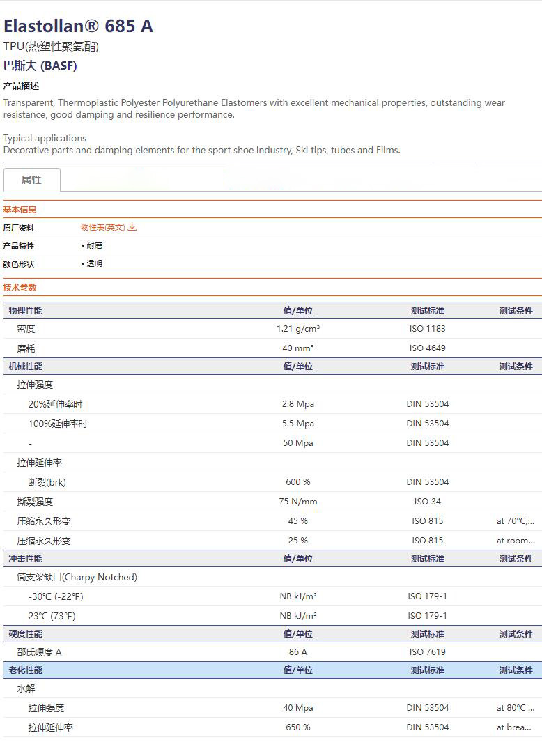The width and height of the screenshot is (542, 756).
Task: Open the 物性表(英文) datasheet link
Action: (x=103, y=228)
